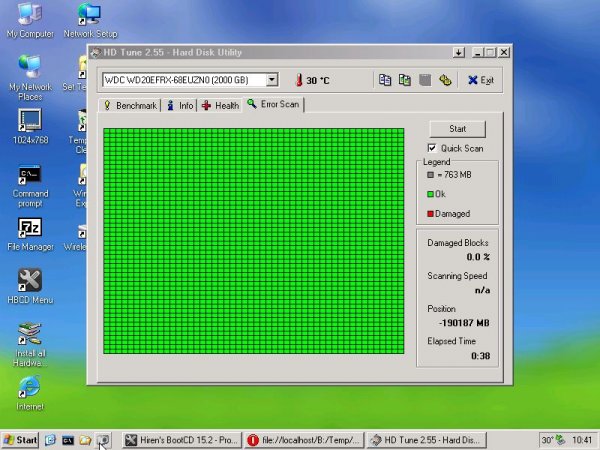
Task: Click the folder quick launch icon
Action: click(x=85, y=440)
